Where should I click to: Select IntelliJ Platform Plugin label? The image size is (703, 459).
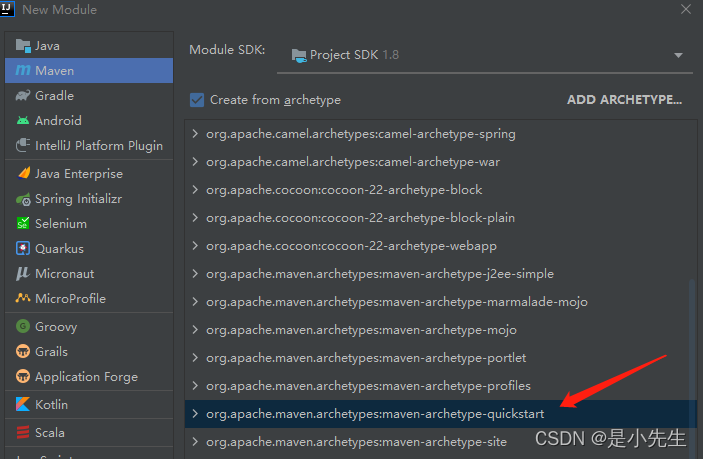pos(99,146)
